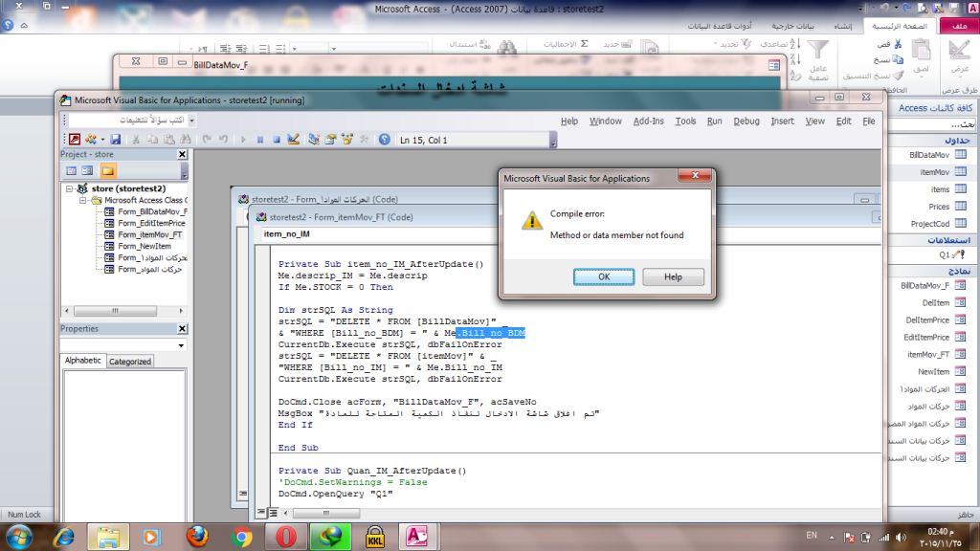980x551 pixels.
Task: Open the Edit menu in VBA editor
Action: pos(844,121)
